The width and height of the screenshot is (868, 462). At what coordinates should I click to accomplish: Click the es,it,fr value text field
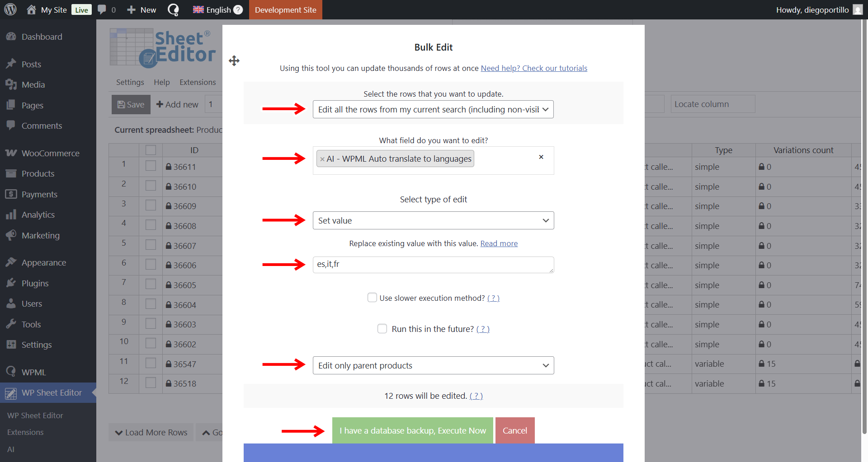tap(433, 265)
